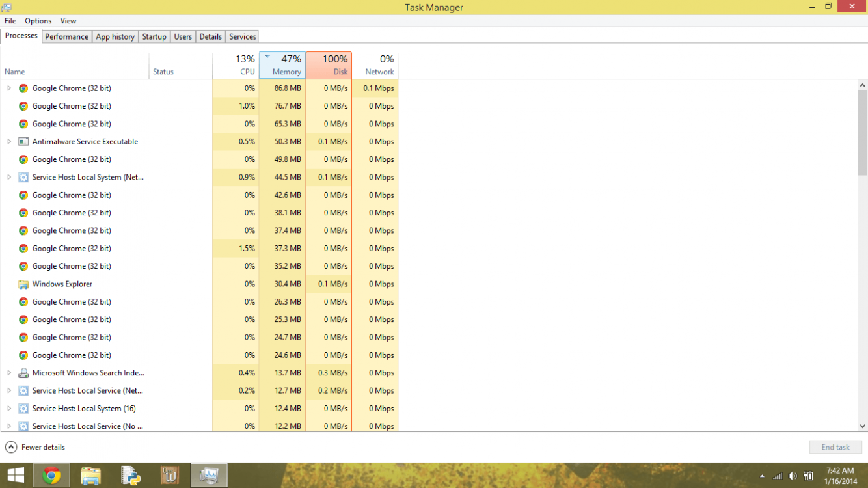
Task: Select Google Chrome row using 42.6 MB
Action: (x=199, y=195)
